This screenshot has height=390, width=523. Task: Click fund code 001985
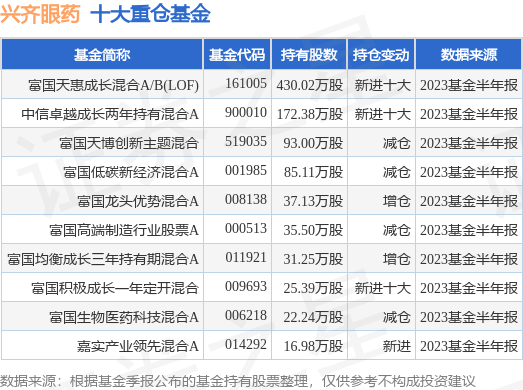[246, 170]
